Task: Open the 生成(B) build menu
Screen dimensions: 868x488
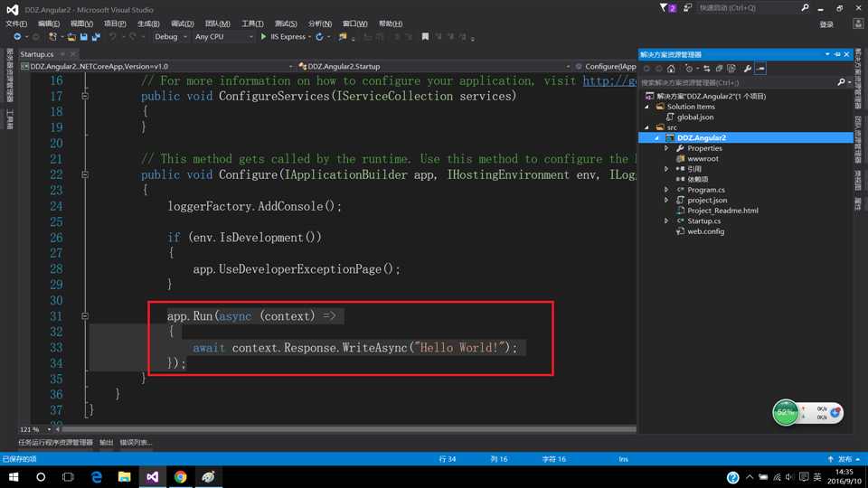Action: point(148,23)
